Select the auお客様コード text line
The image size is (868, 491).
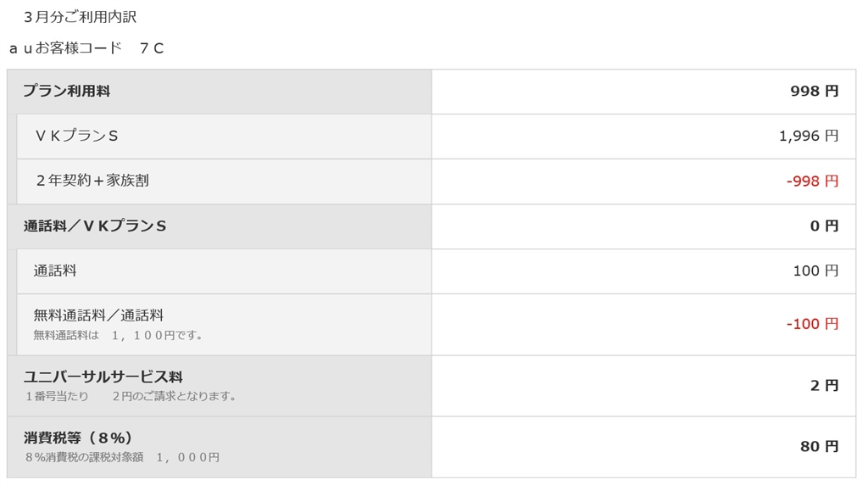pyautogui.click(x=86, y=48)
